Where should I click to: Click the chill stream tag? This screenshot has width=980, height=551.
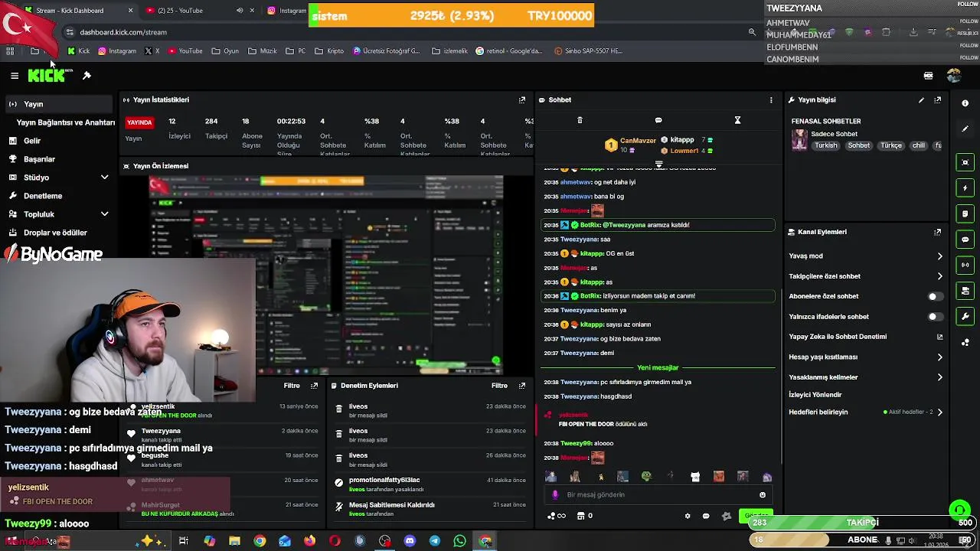click(919, 145)
